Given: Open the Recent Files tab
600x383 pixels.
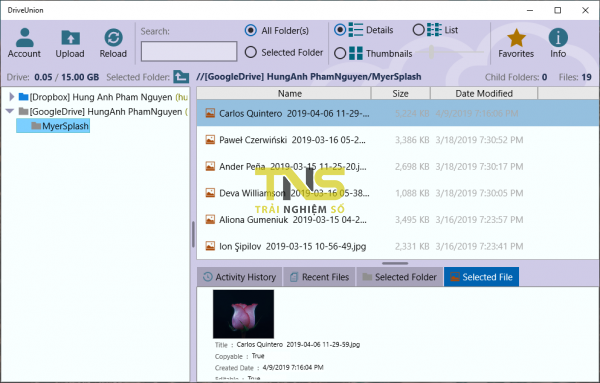Looking at the screenshot, I should (320, 277).
